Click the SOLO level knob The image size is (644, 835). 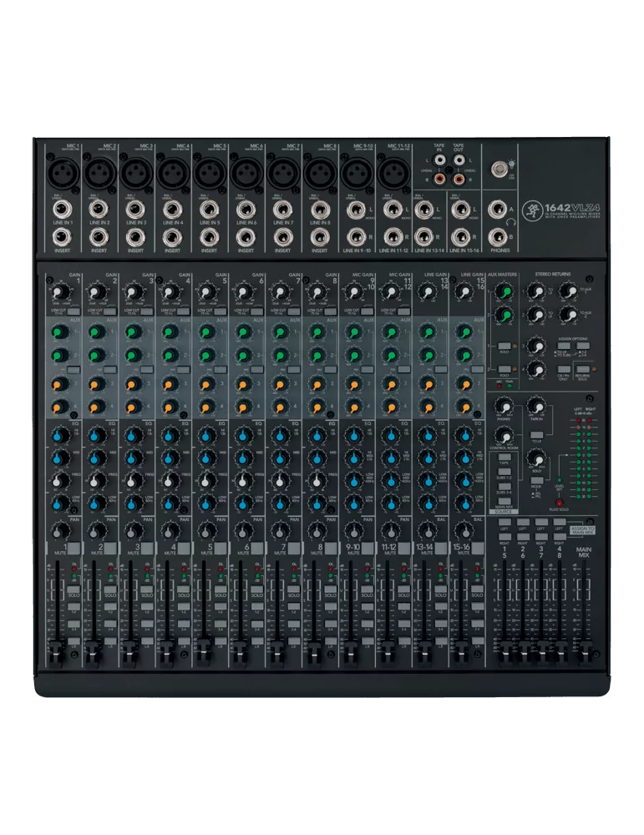(x=536, y=458)
